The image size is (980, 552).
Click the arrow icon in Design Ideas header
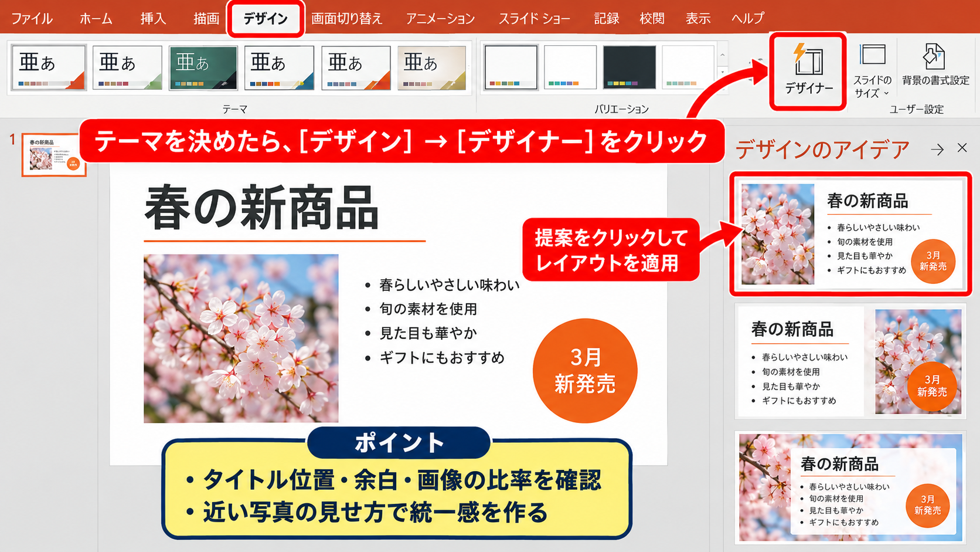(x=937, y=149)
